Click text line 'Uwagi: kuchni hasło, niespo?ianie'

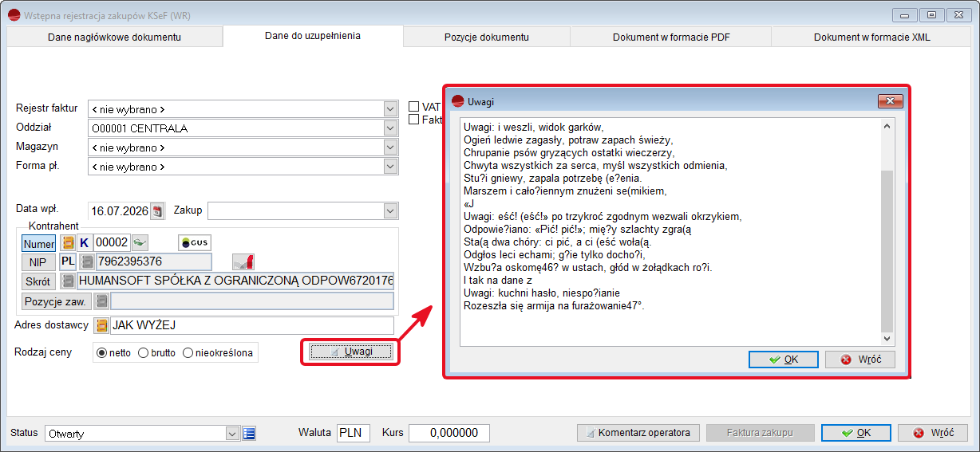coord(541,293)
